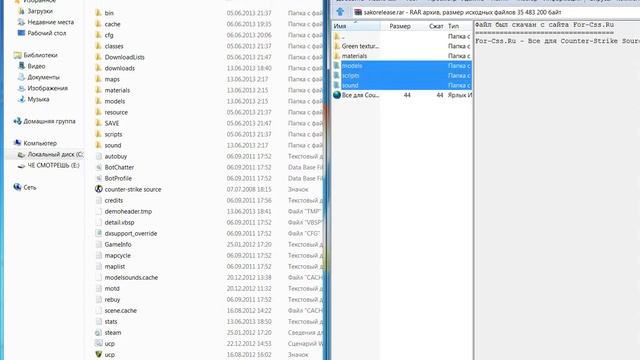Click the counter-strike source icon file
This screenshot has width=640, height=360.
click(98, 189)
